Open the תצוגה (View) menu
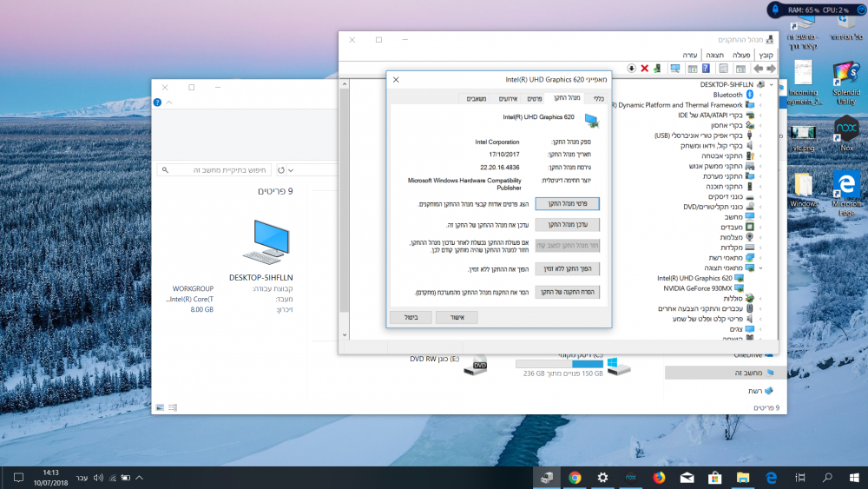Image resolution: width=868 pixels, height=489 pixels. click(714, 55)
